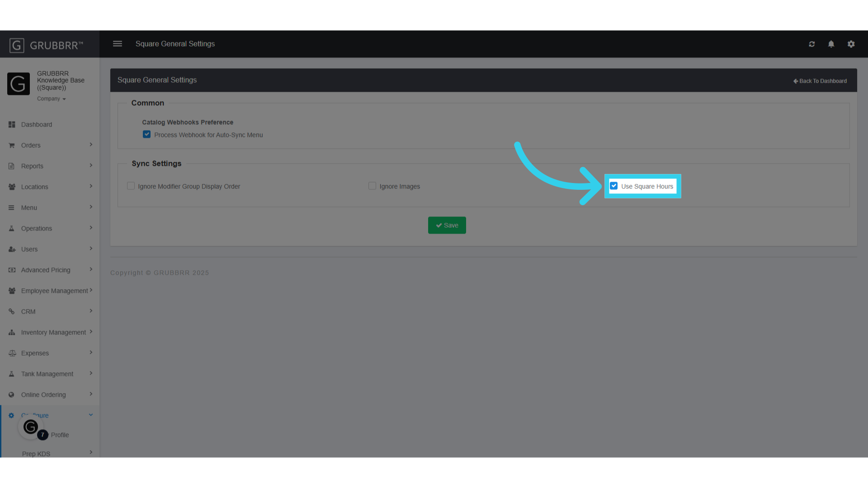The image size is (868, 488).
Task: Click the floating G help widget
Action: tap(31, 427)
